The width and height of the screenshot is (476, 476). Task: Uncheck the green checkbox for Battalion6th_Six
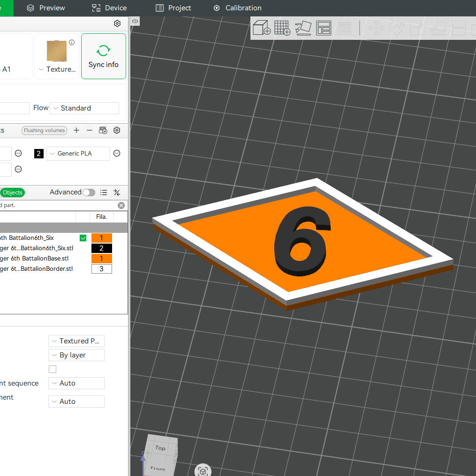83,238
